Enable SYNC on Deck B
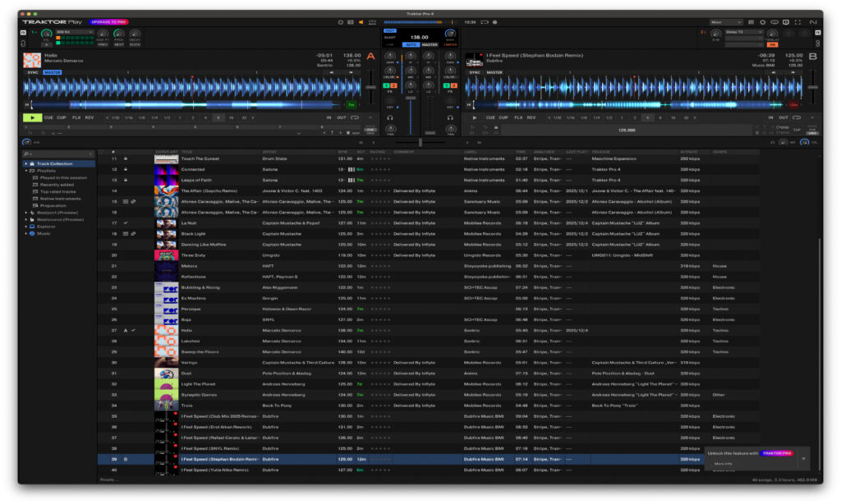The height and width of the screenshot is (504, 841). [x=475, y=71]
